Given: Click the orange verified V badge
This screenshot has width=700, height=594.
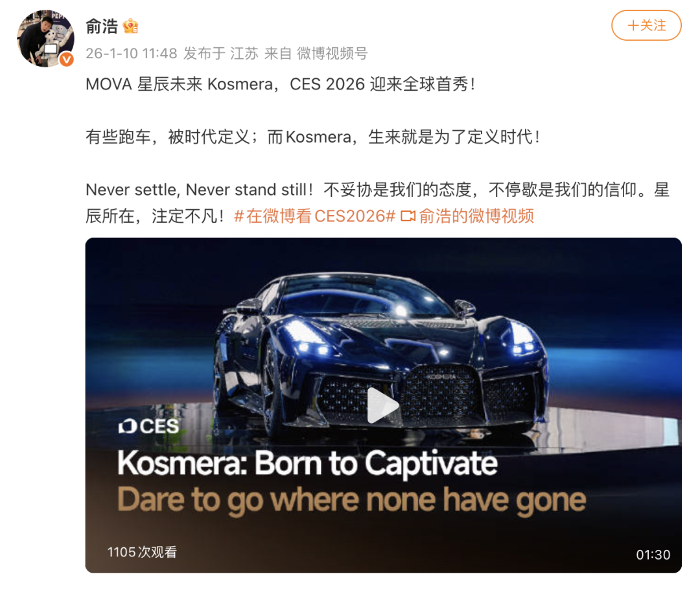Looking at the screenshot, I should click(67, 60).
